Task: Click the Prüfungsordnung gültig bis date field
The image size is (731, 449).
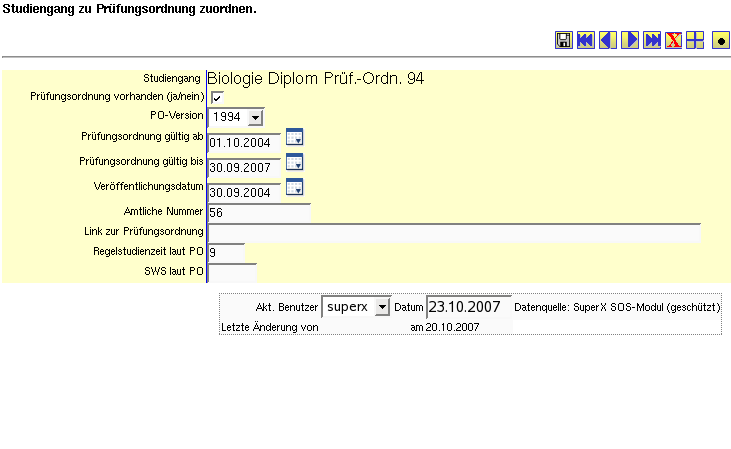Action: pos(244,167)
